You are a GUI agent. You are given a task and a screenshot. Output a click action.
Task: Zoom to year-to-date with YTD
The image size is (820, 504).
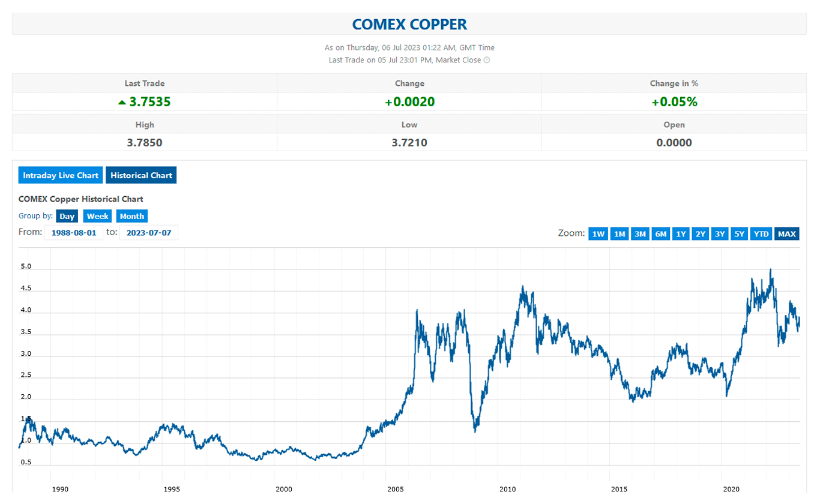click(x=761, y=234)
